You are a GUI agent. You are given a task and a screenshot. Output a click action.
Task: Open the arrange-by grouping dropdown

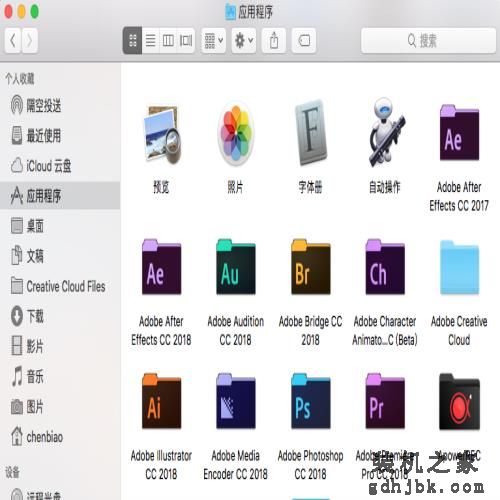214,41
